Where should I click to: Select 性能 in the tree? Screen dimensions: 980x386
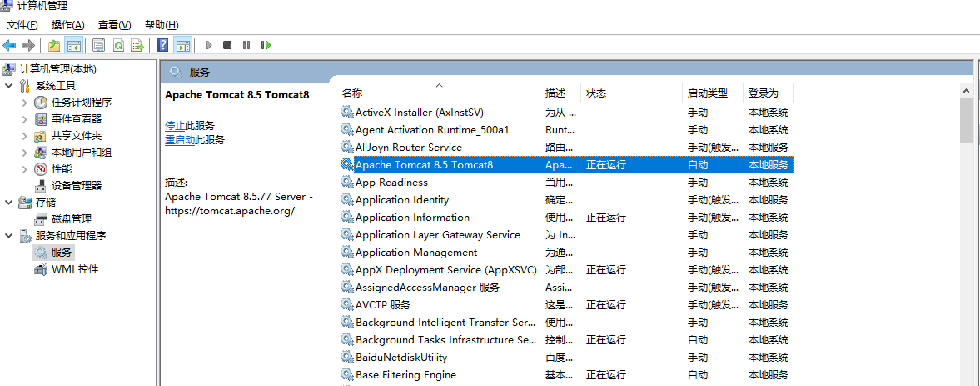[62, 169]
